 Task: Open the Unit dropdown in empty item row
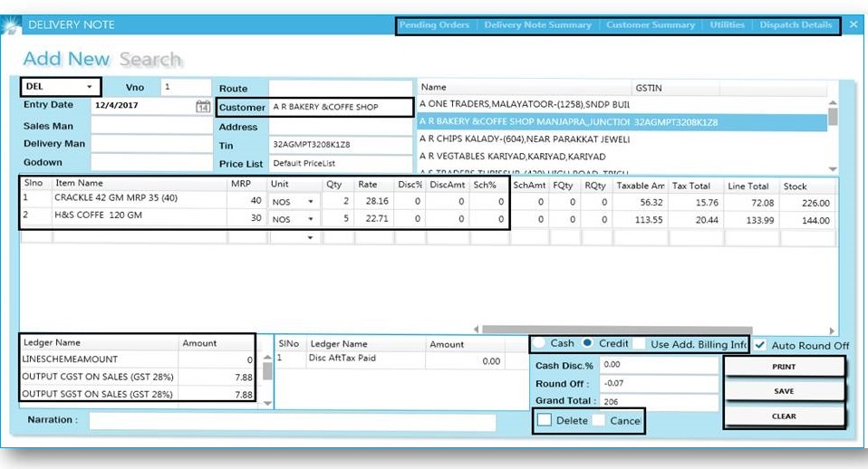click(311, 238)
